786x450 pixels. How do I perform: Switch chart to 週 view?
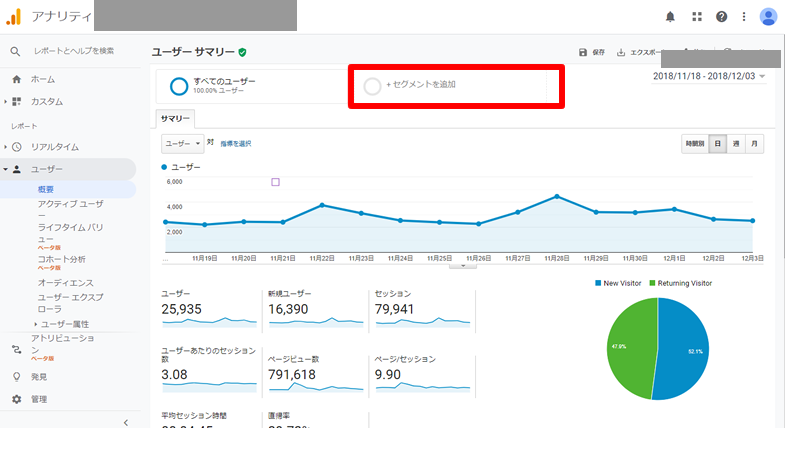[x=736, y=144]
